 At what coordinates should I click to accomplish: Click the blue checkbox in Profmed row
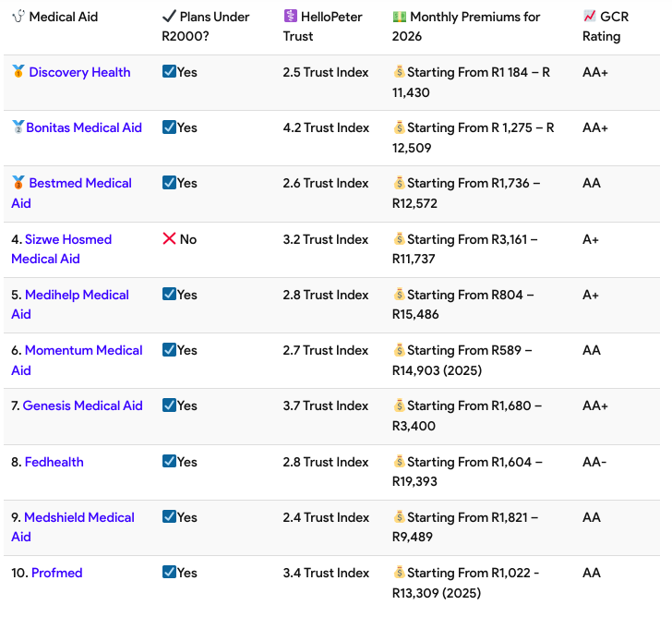click(x=169, y=573)
